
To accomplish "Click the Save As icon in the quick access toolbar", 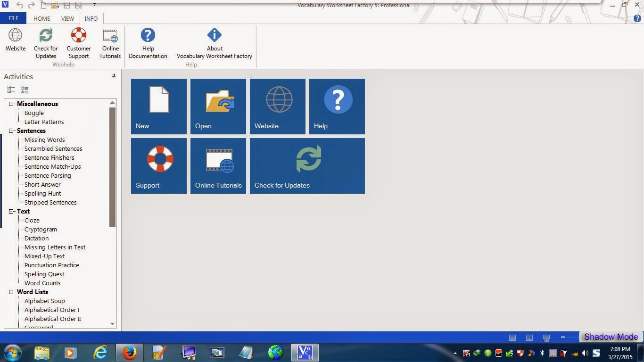I will pos(78,5).
